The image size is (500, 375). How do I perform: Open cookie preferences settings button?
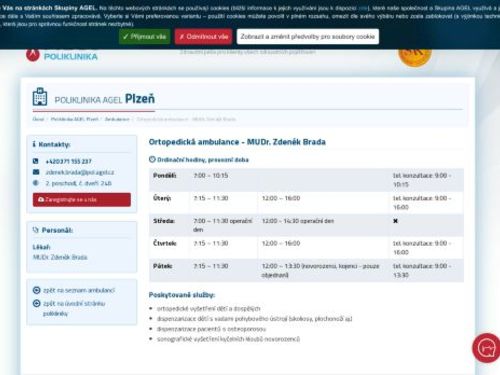pyautogui.click(x=308, y=37)
